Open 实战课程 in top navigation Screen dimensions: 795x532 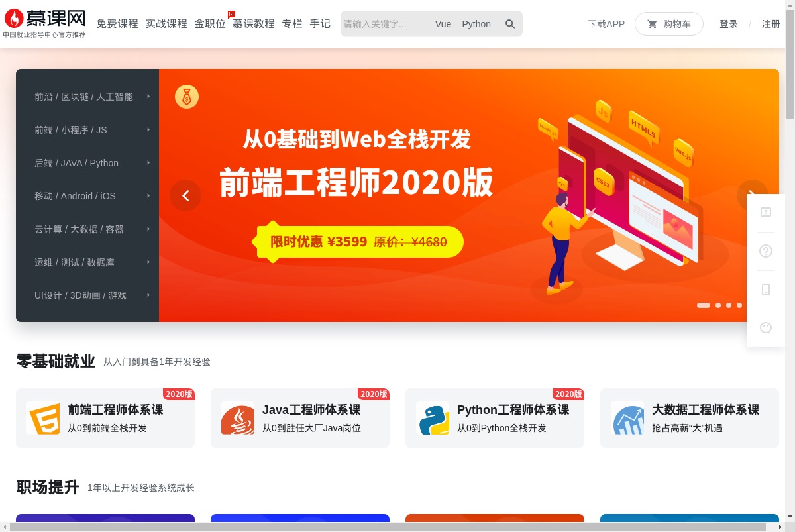pyautogui.click(x=166, y=24)
